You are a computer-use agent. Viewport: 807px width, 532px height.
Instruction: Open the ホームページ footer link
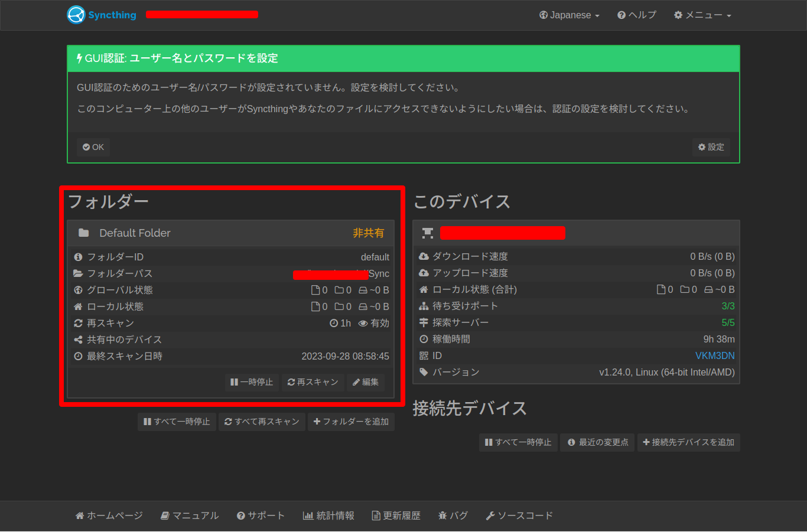pyautogui.click(x=109, y=515)
